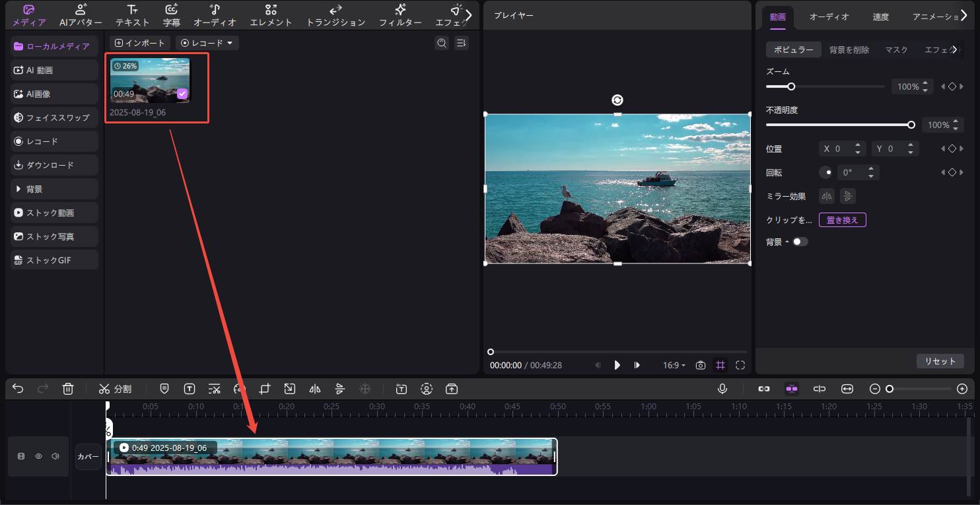Viewport: 980px width, 505px height.
Task: Click the zoom-in plus on timeline
Action: 962,389
